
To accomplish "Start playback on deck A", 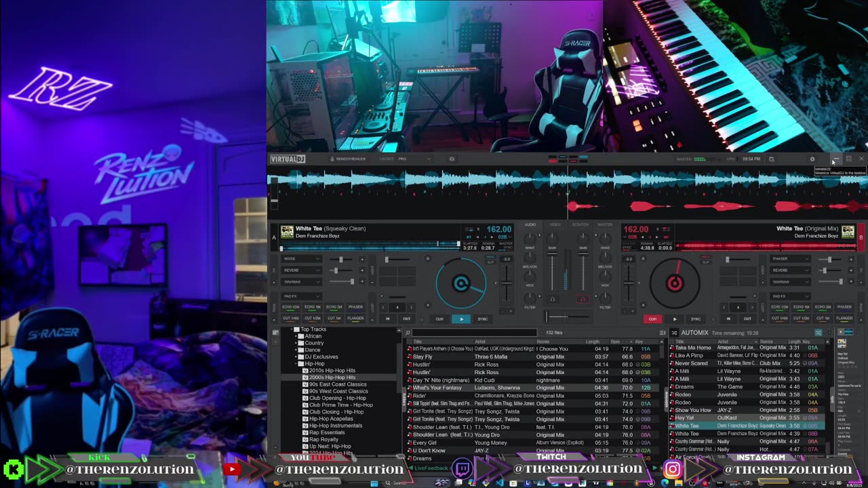I will pyautogui.click(x=461, y=319).
